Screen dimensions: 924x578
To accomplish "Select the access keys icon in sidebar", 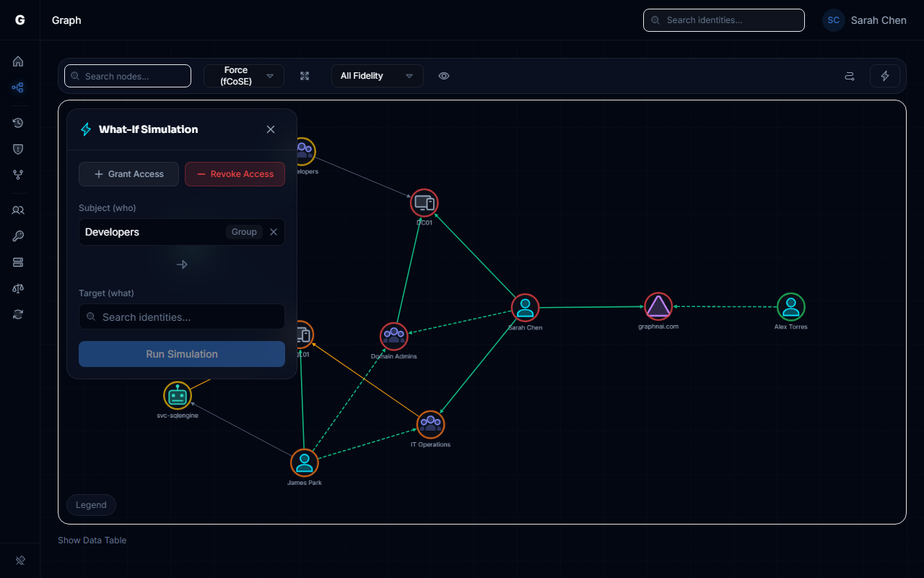I will click(18, 236).
